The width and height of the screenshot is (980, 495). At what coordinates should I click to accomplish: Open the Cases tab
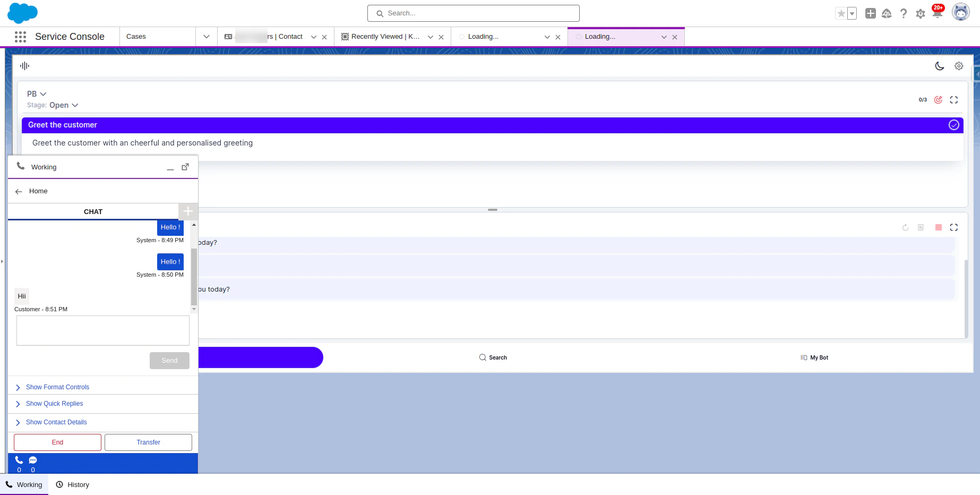click(x=136, y=37)
